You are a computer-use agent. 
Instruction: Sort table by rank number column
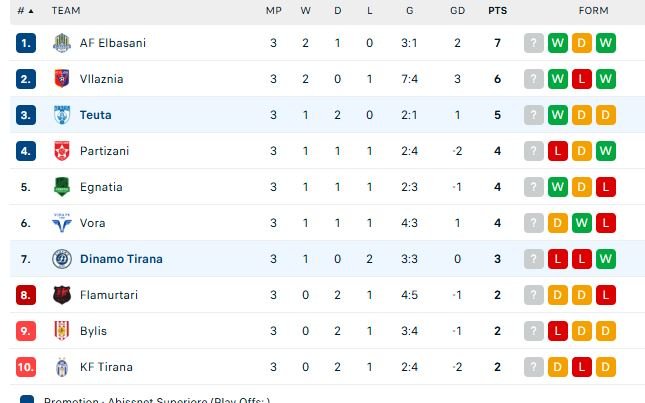pos(24,11)
